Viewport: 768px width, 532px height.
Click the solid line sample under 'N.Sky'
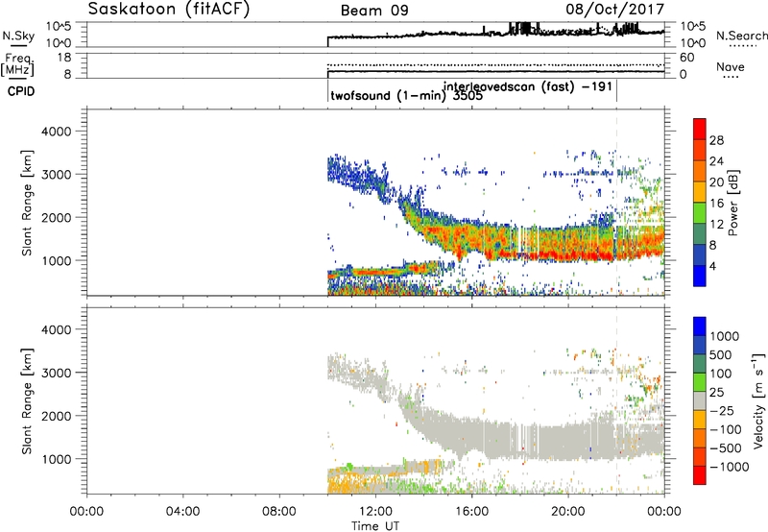(18, 45)
